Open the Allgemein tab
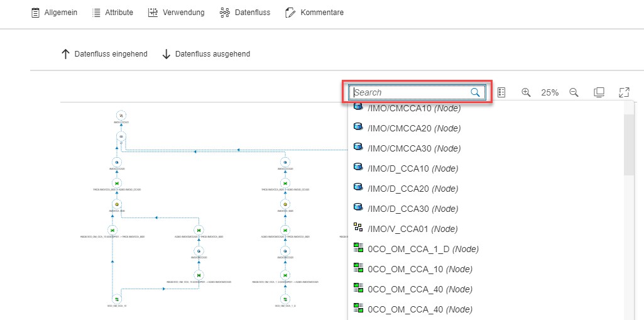 click(54, 13)
